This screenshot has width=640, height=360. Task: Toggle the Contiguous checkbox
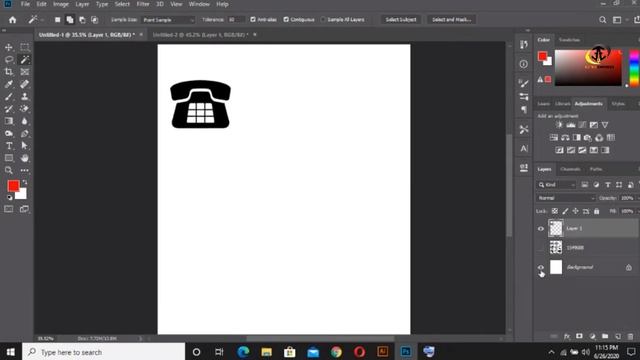[286, 20]
